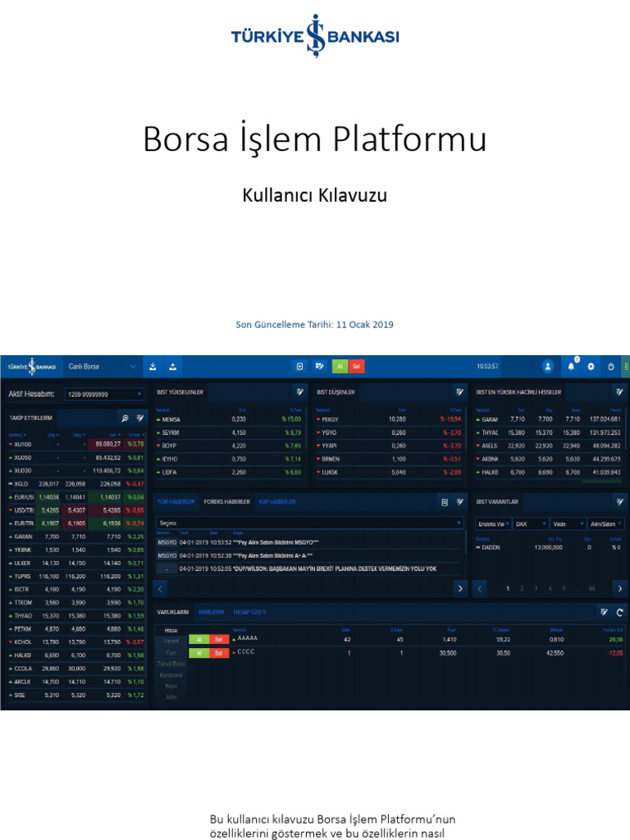The image size is (630, 840).
Task: Switch to KAP Haberler tab
Action: tap(277, 502)
